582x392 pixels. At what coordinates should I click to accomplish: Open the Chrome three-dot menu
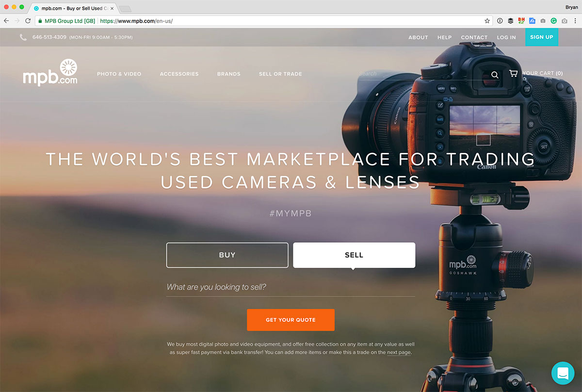(575, 21)
